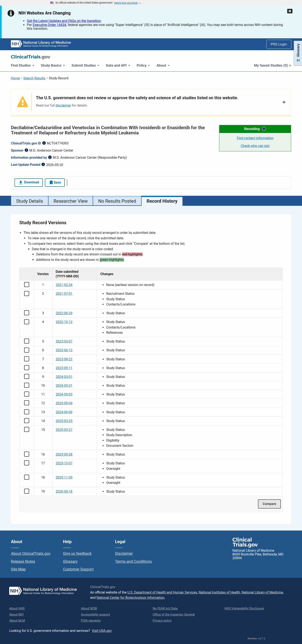Switch to the Researcher View tab

coord(71,201)
